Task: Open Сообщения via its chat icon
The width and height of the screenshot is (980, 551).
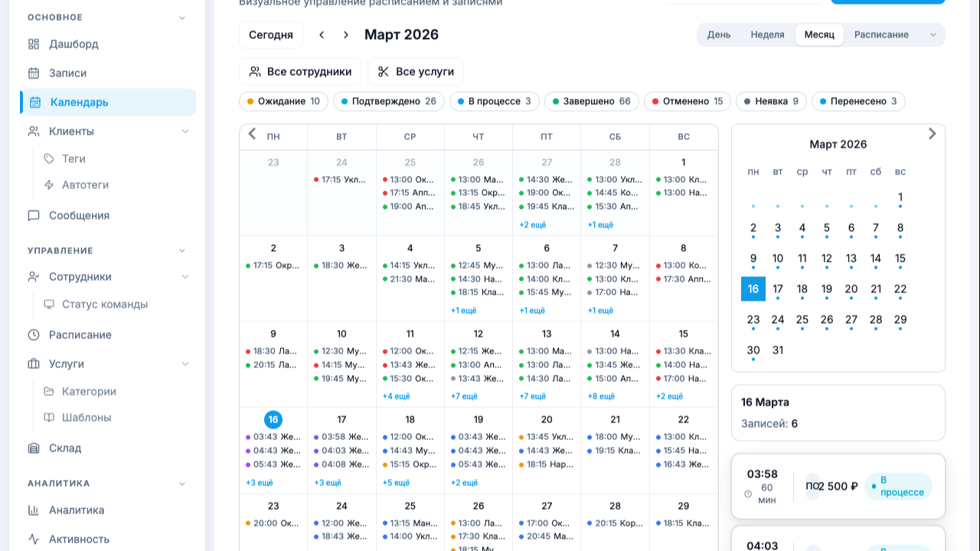Action: tap(34, 216)
